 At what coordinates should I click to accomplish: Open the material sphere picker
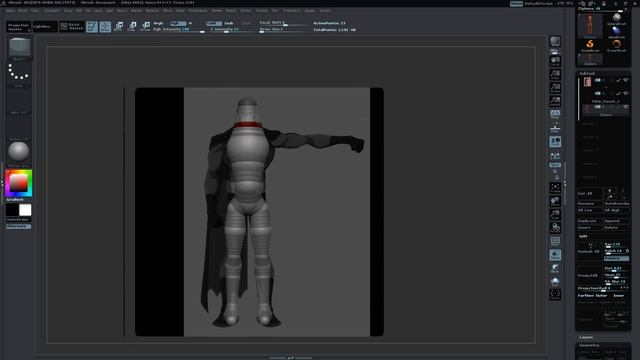click(19, 151)
